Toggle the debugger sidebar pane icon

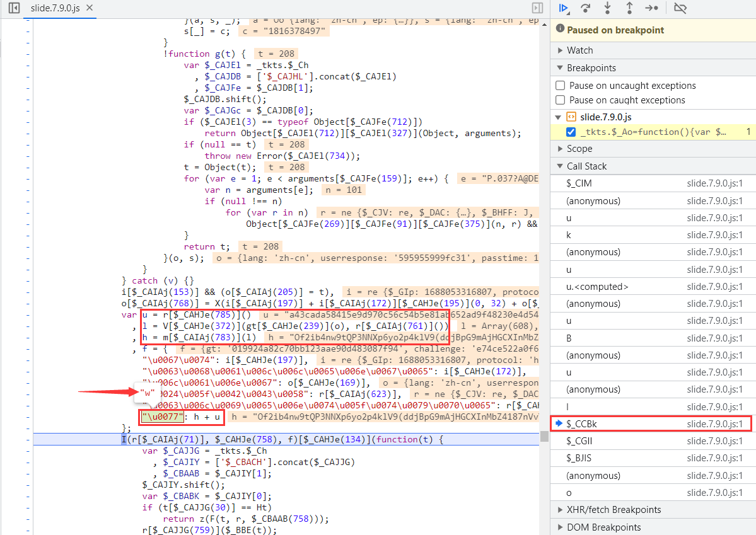(x=537, y=8)
